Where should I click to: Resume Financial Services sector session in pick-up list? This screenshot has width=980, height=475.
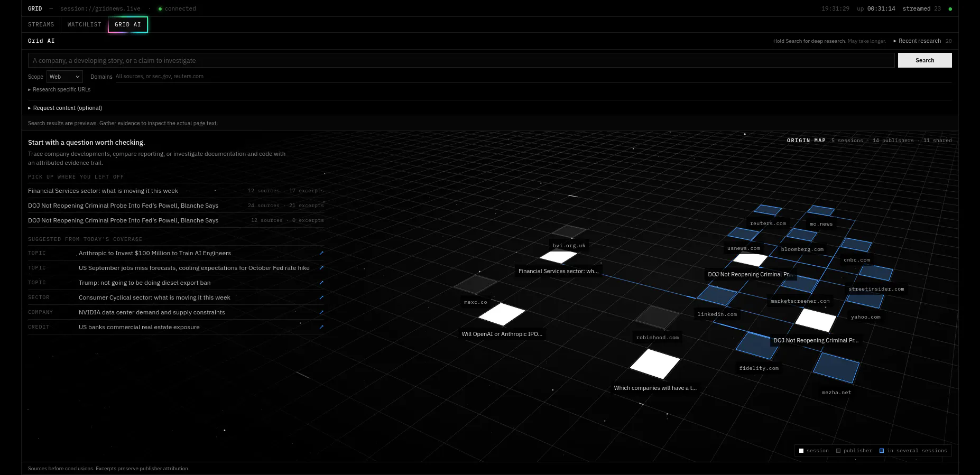tap(176, 191)
